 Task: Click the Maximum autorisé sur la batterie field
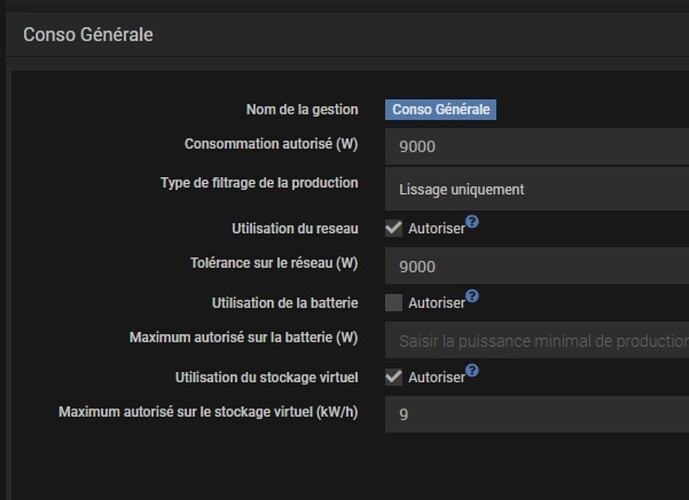537,340
